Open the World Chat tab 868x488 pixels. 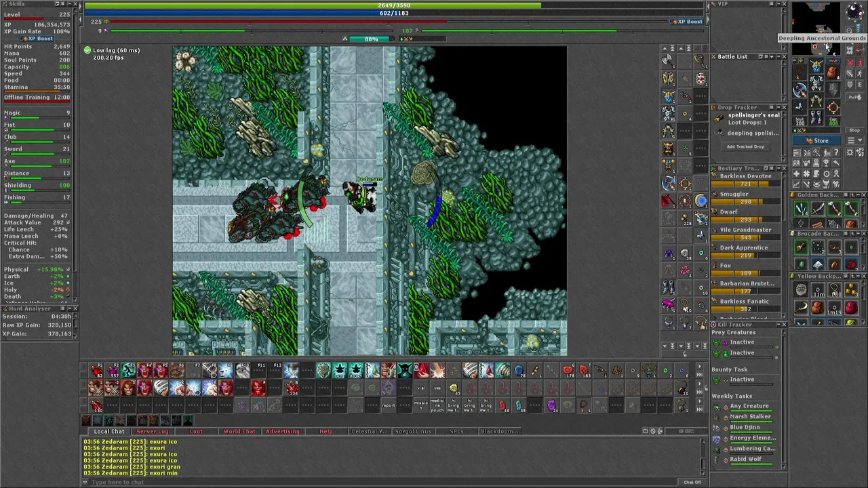pyautogui.click(x=239, y=431)
